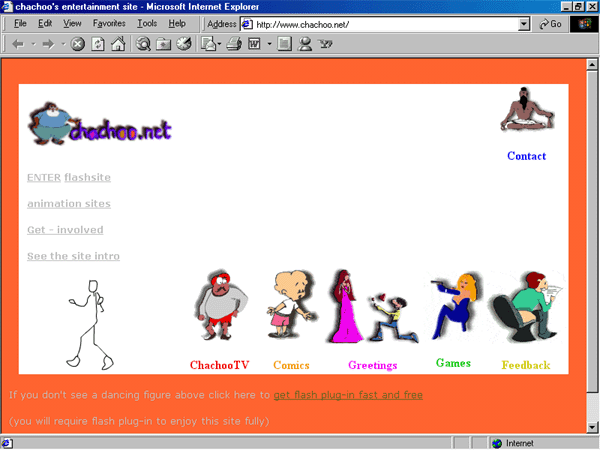
Task: Open the History toolbar icon
Action: click(184, 44)
